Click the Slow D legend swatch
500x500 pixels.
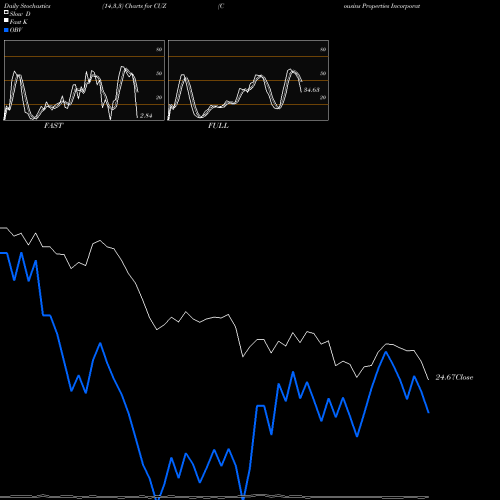pyautogui.click(x=6, y=12)
